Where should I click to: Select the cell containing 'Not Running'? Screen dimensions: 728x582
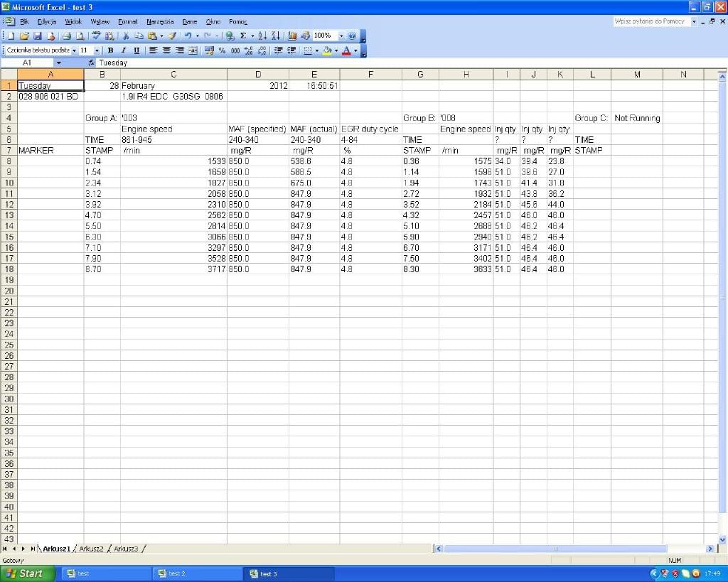(x=637, y=118)
